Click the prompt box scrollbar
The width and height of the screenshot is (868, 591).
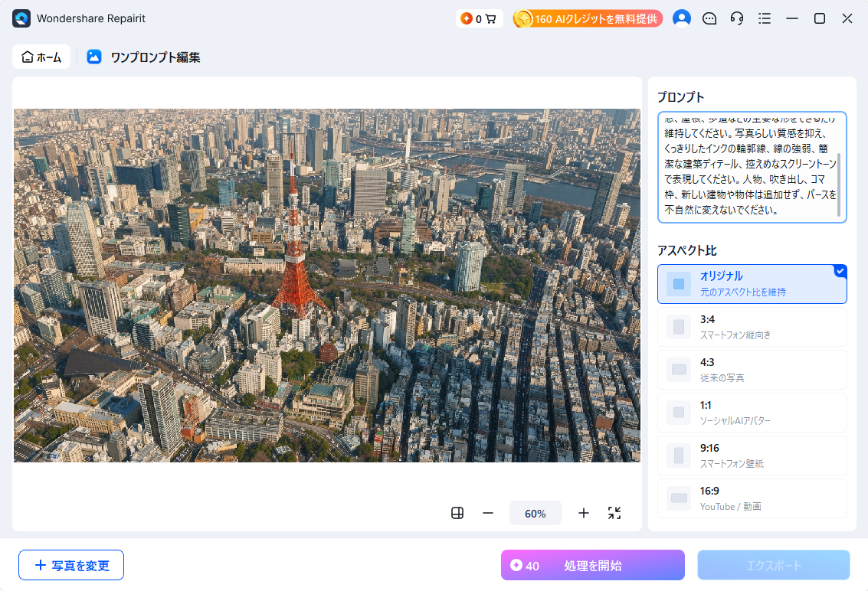point(839,184)
